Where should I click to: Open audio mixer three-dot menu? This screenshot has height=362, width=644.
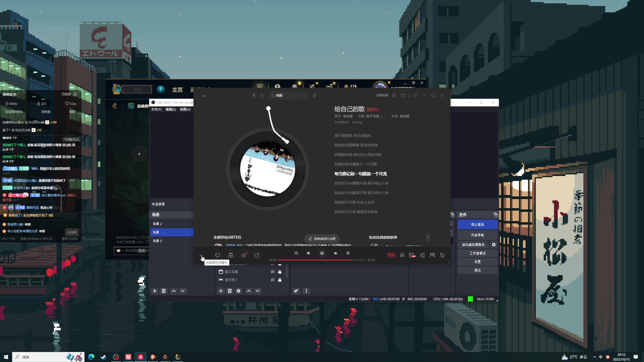(306, 291)
